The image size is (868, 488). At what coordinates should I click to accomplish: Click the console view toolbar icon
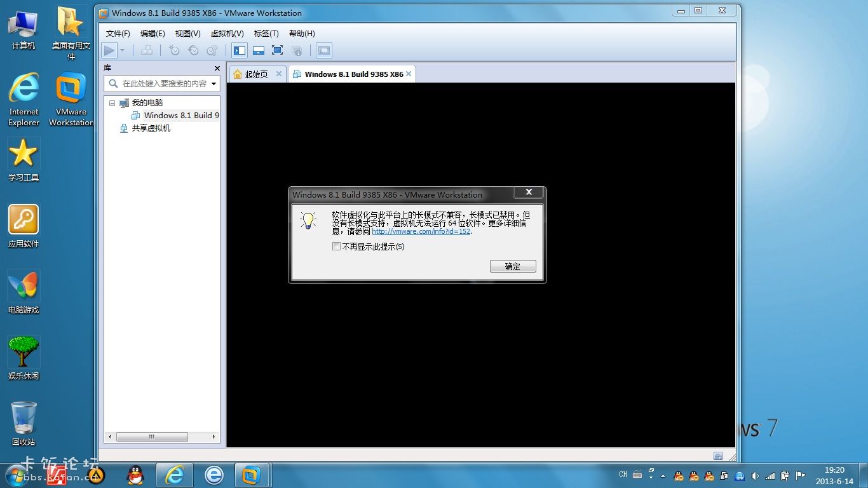(x=324, y=50)
